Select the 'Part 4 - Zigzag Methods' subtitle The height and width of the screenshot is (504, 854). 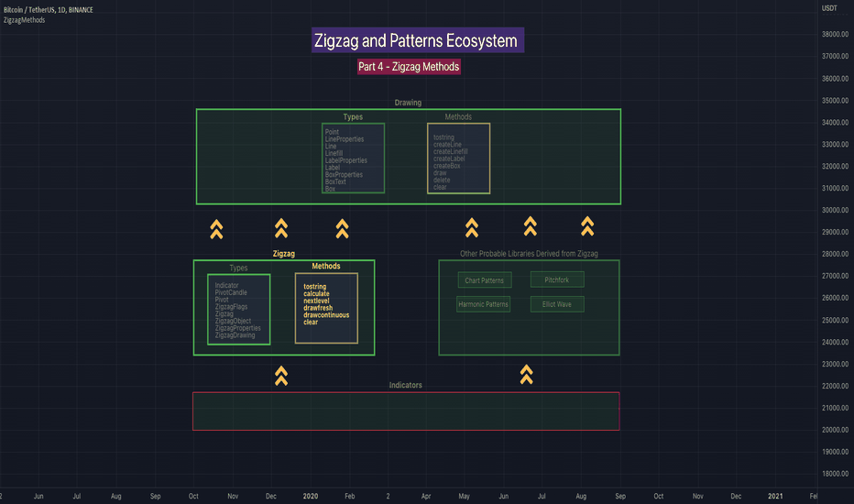pyautogui.click(x=409, y=67)
